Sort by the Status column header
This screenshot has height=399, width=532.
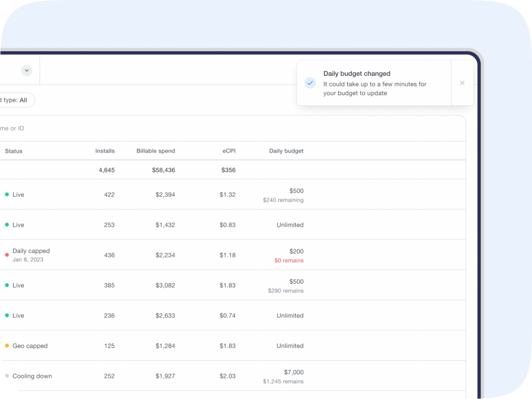tap(14, 151)
